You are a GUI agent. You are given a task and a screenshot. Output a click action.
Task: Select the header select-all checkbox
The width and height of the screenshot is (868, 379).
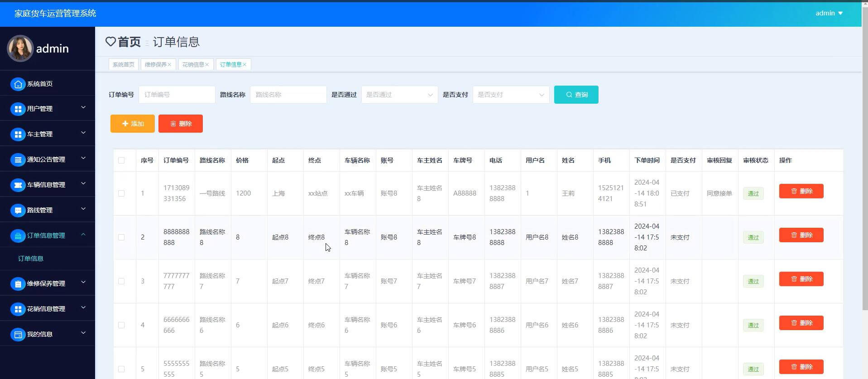[x=121, y=160]
